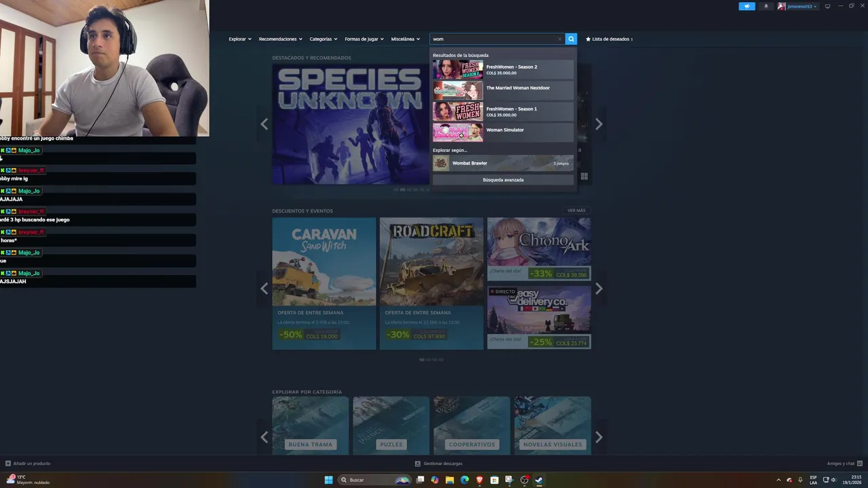Open the RoadCraft offer card

[431, 283]
